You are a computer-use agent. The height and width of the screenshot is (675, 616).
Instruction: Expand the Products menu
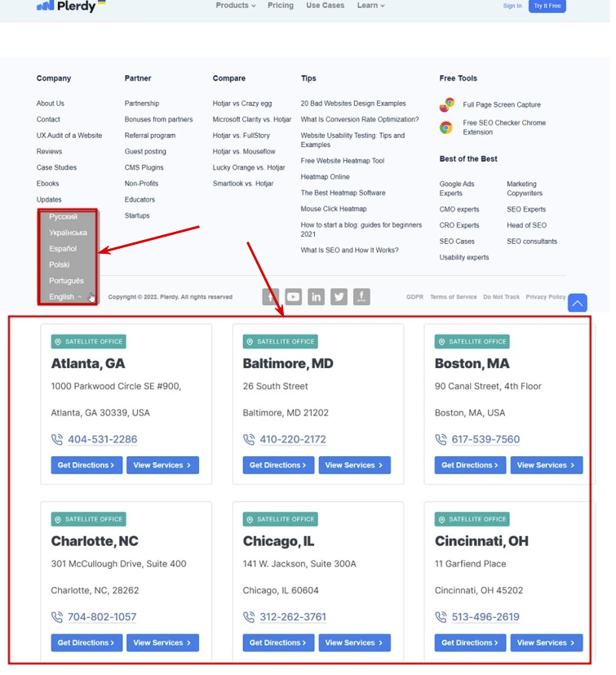point(236,6)
